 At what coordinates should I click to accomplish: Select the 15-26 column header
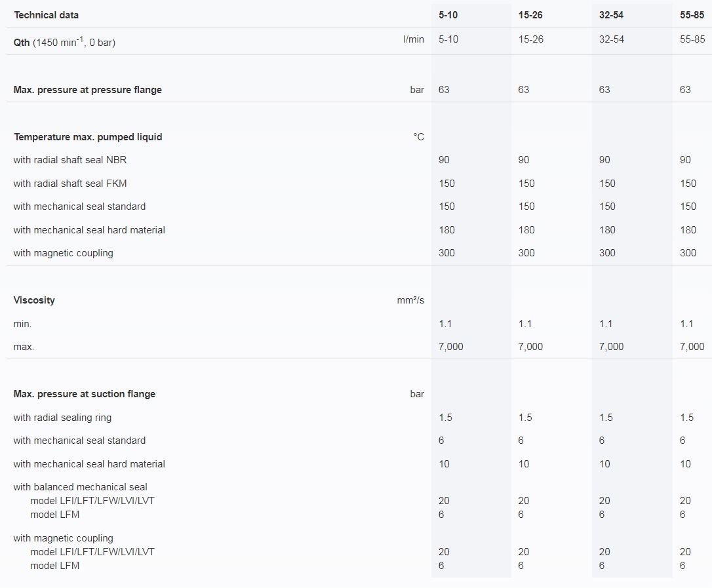click(x=530, y=15)
